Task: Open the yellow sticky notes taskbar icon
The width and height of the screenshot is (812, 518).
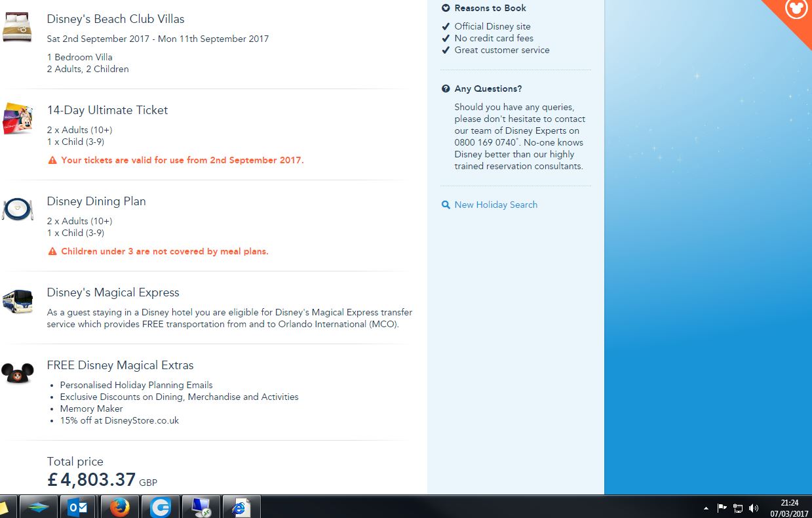Action: (x=4, y=508)
